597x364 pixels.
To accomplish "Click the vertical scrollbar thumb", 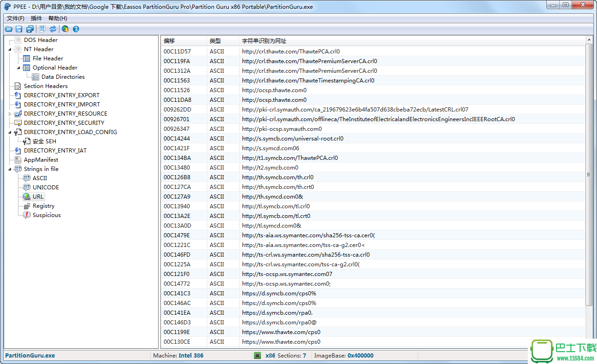I will pos(589,175).
